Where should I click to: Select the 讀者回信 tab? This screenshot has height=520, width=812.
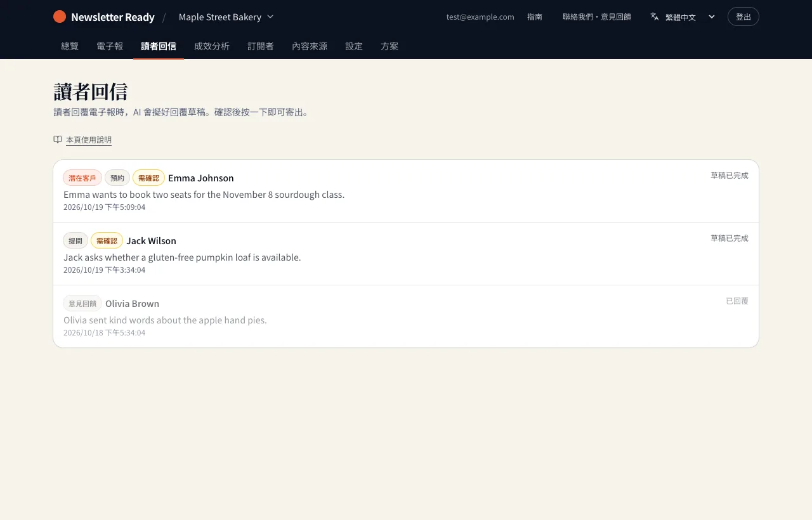coord(159,46)
